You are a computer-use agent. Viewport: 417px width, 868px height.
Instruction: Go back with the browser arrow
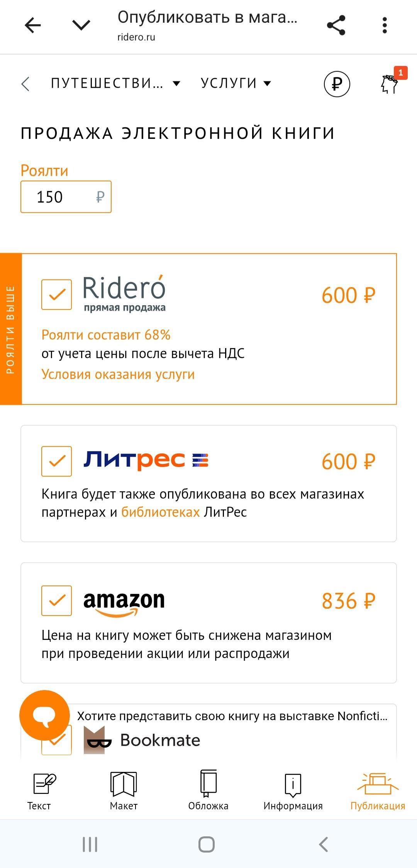click(33, 25)
